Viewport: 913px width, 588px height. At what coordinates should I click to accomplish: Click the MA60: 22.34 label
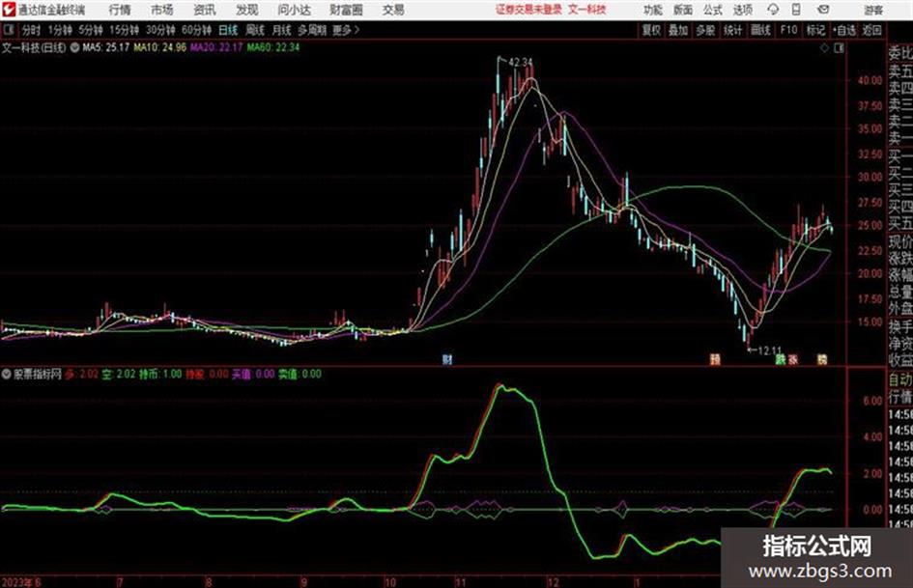(x=273, y=47)
